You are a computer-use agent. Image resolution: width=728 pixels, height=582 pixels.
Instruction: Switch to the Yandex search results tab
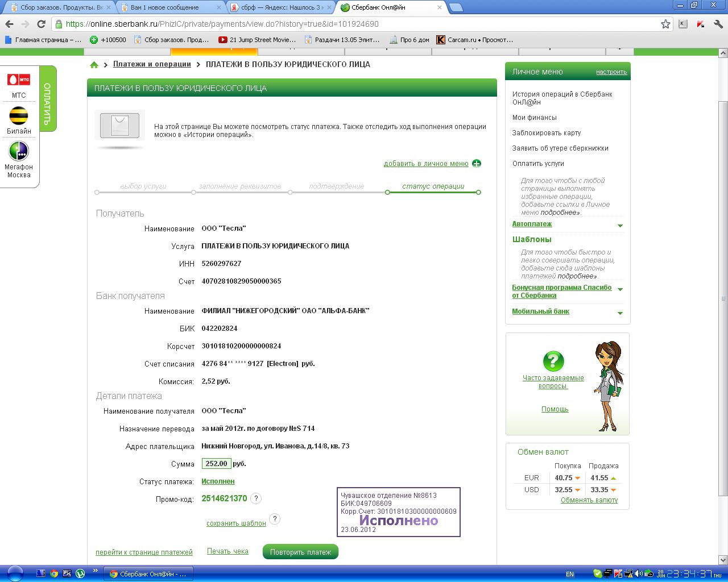(281, 7)
